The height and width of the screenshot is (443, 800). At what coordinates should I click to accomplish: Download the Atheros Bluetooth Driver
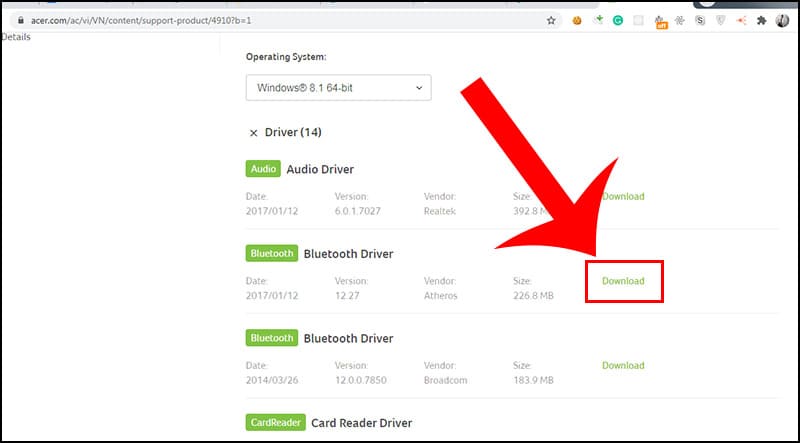623,281
